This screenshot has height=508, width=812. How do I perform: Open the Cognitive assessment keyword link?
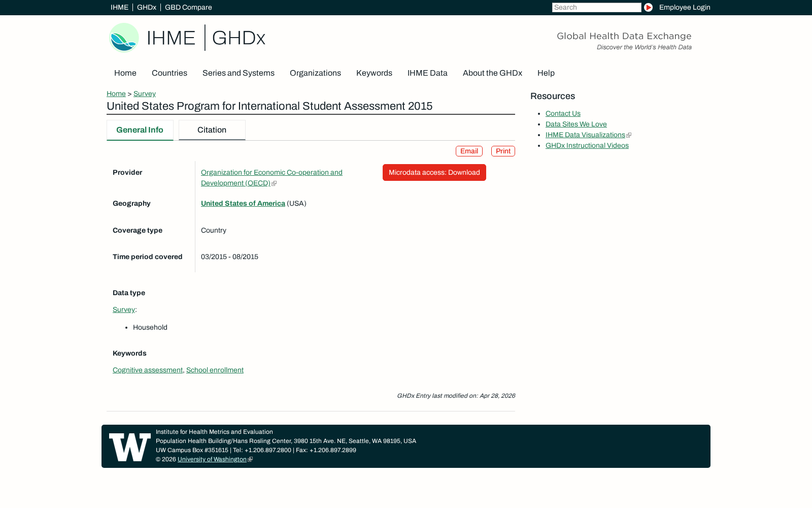148,370
